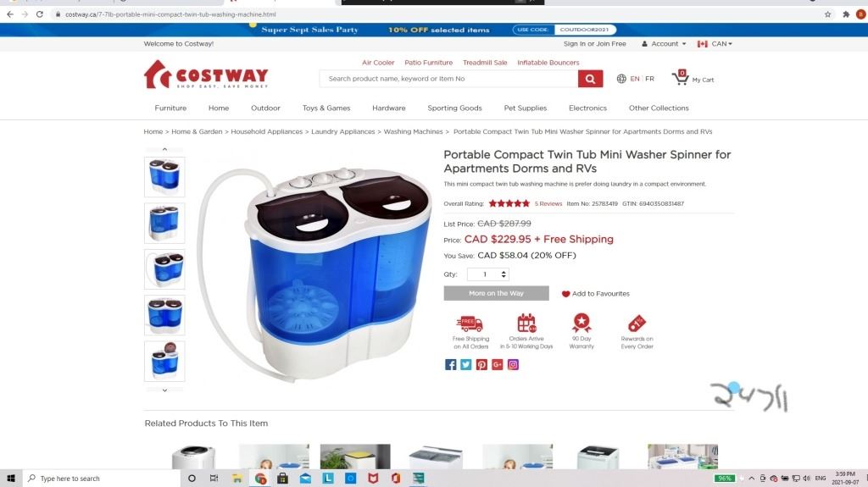
Task: Click the browser reload page icon
Action: [40, 14]
